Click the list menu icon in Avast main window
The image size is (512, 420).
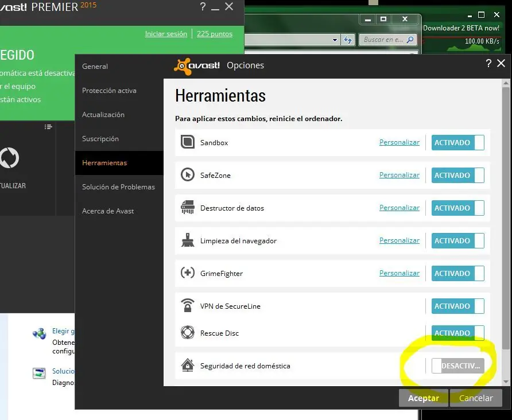coord(48,127)
